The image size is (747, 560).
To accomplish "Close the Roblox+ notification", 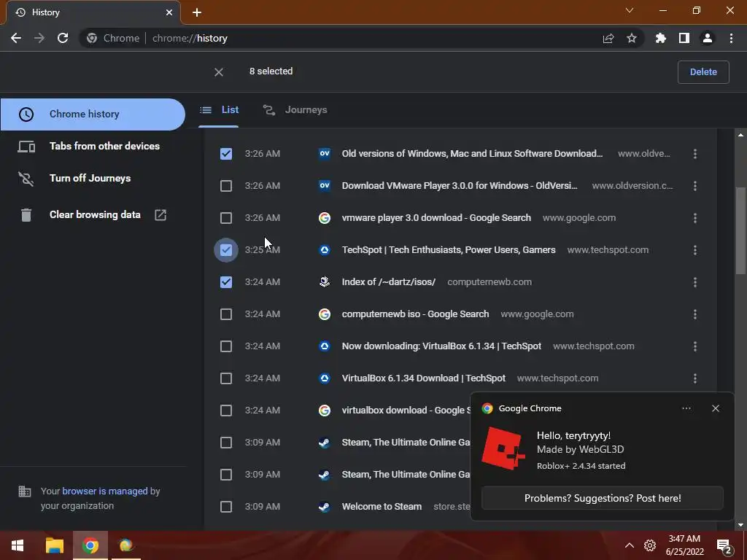I will pos(715,408).
